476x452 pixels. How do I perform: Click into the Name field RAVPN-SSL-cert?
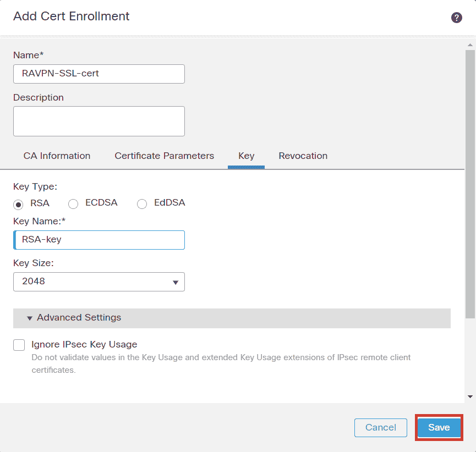point(99,74)
